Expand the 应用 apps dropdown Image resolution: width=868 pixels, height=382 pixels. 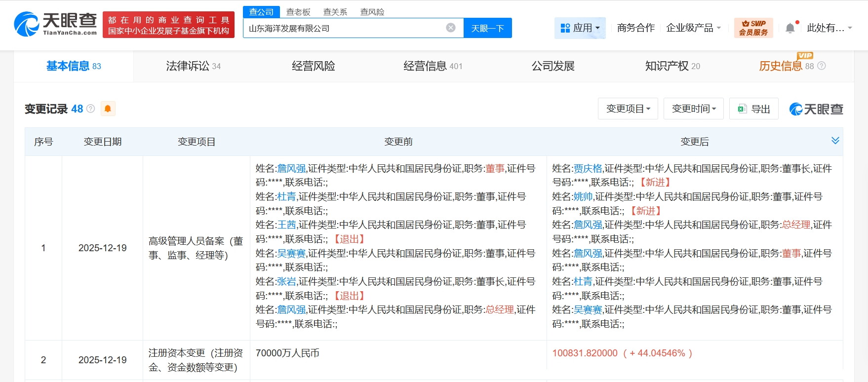[x=580, y=28]
